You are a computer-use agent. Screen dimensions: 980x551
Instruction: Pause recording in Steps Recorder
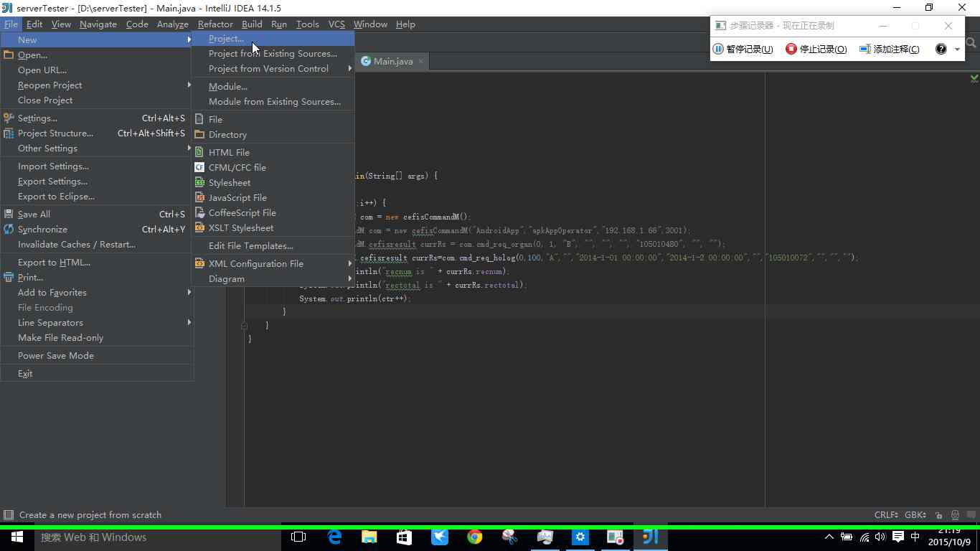[743, 49]
